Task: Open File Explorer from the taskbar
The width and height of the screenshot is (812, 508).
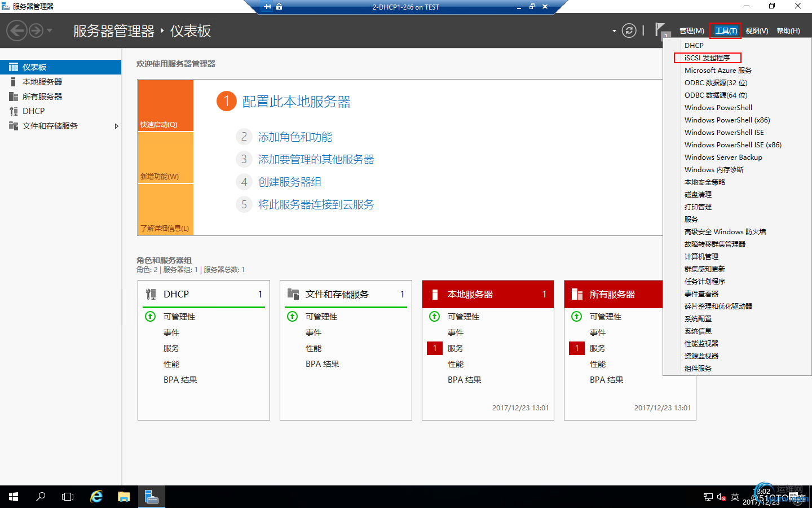Action: click(x=124, y=497)
